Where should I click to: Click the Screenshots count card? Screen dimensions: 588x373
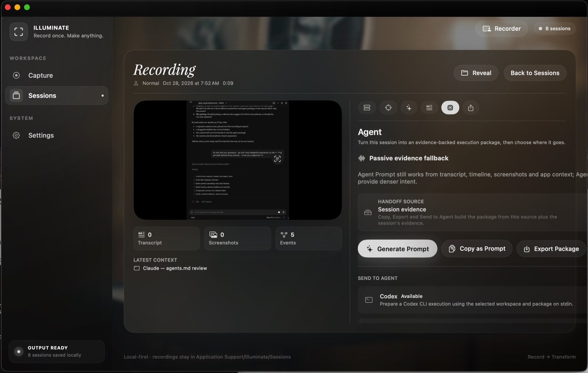click(237, 239)
